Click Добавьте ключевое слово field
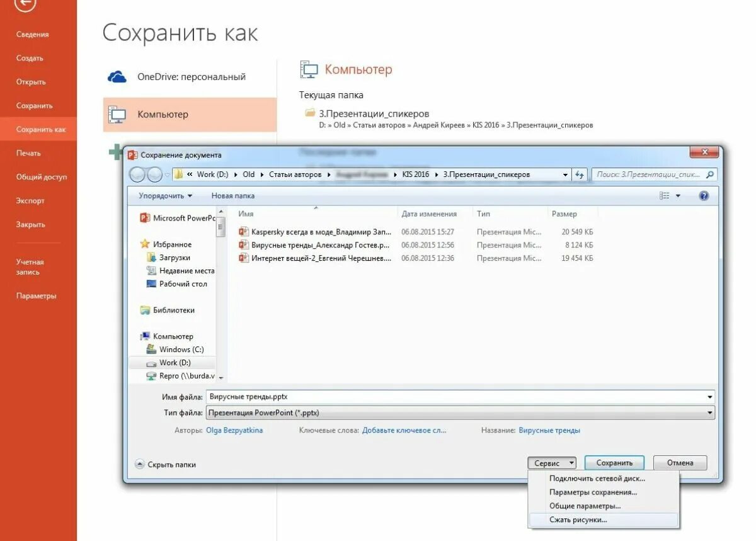 pyautogui.click(x=404, y=430)
